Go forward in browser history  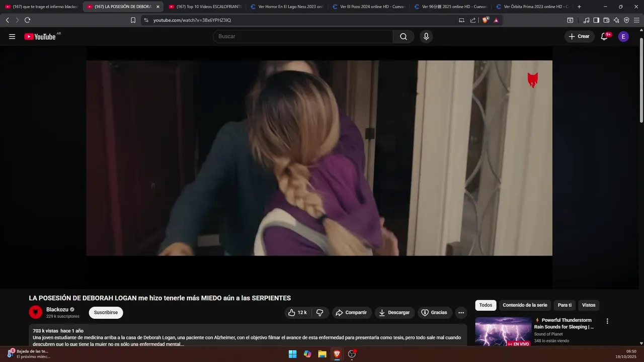17,20
